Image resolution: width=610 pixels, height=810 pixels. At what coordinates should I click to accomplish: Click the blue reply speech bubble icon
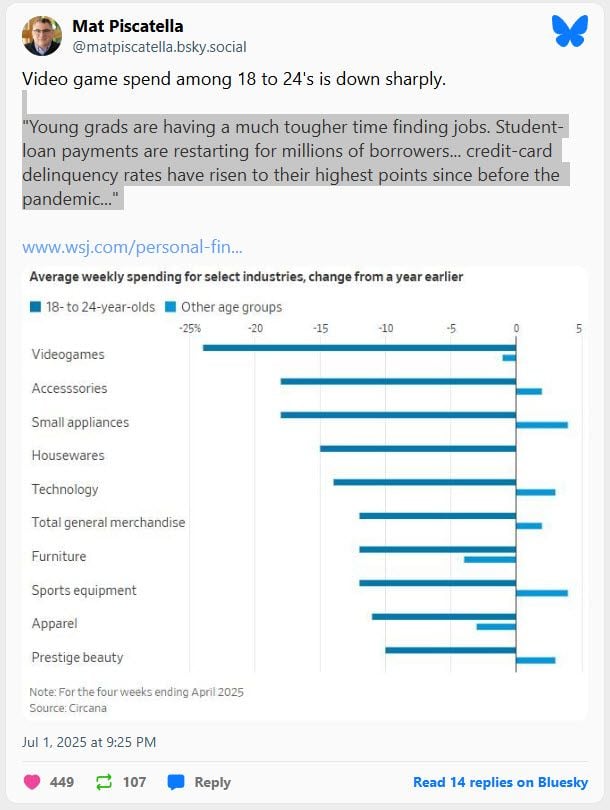point(176,782)
